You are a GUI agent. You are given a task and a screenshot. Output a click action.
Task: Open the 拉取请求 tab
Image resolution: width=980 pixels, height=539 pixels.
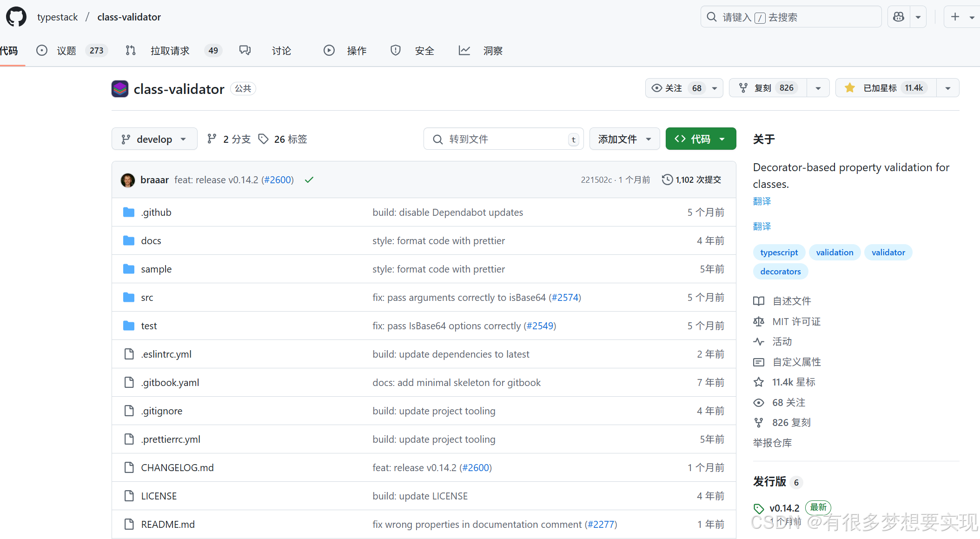click(173, 51)
